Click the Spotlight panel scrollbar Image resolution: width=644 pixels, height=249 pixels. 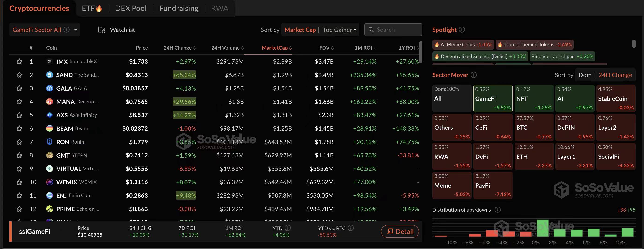click(x=634, y=44)
